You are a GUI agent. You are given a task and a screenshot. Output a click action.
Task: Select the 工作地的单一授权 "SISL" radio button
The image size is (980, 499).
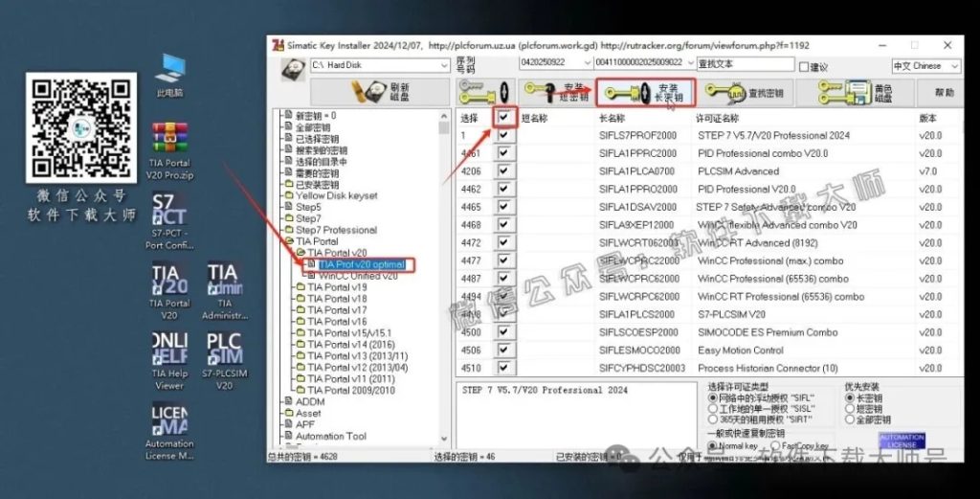[712, 408]
